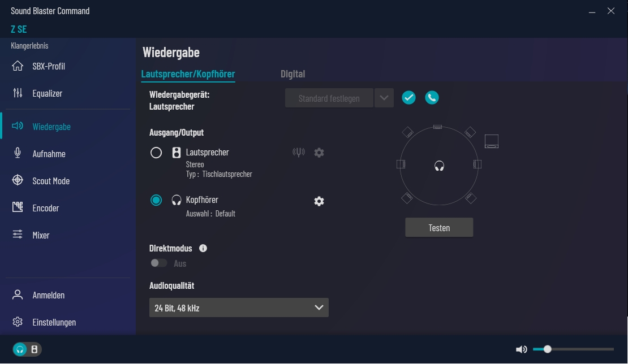This screenshot has width=628, height=364.
Task: Click the headphone icon in speaker diagram center
Action: (x=440, y=166)
